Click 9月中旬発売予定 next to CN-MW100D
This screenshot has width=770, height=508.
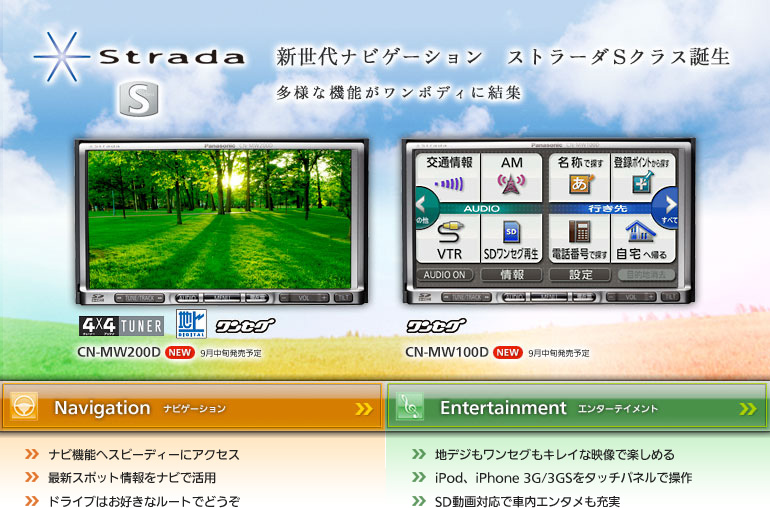[559, 353]
